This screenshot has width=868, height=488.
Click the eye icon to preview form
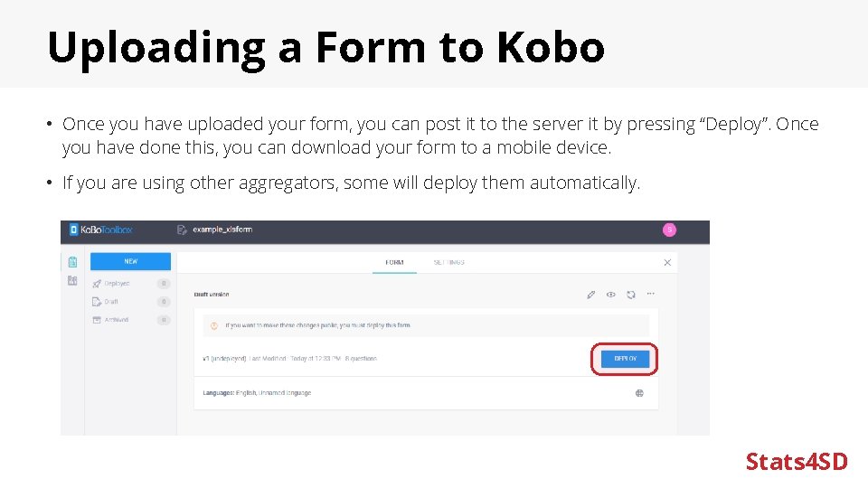pyautogui.click(x=611, y=294)
